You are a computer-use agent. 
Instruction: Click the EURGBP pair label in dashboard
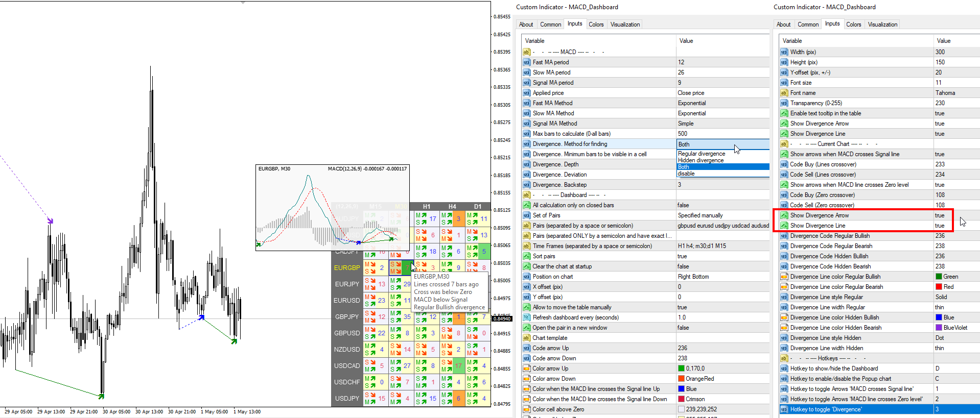tap(347, 267)
